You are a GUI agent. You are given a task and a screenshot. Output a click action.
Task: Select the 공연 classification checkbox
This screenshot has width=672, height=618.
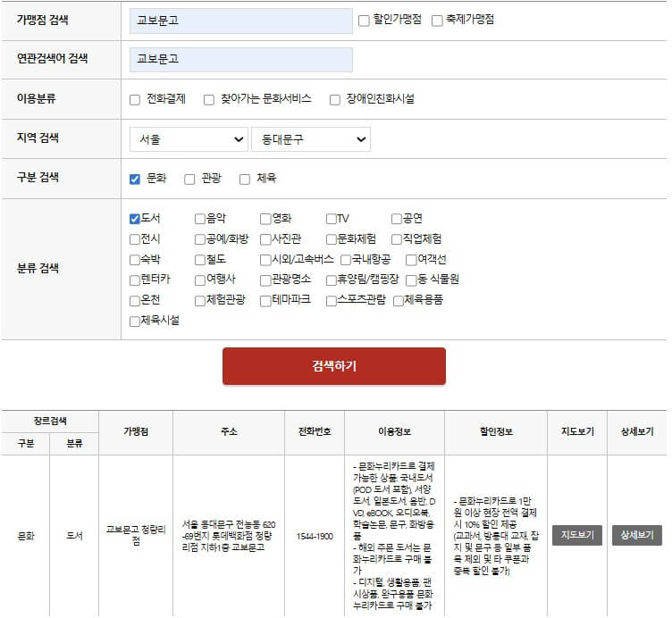(x=397, y=219)
